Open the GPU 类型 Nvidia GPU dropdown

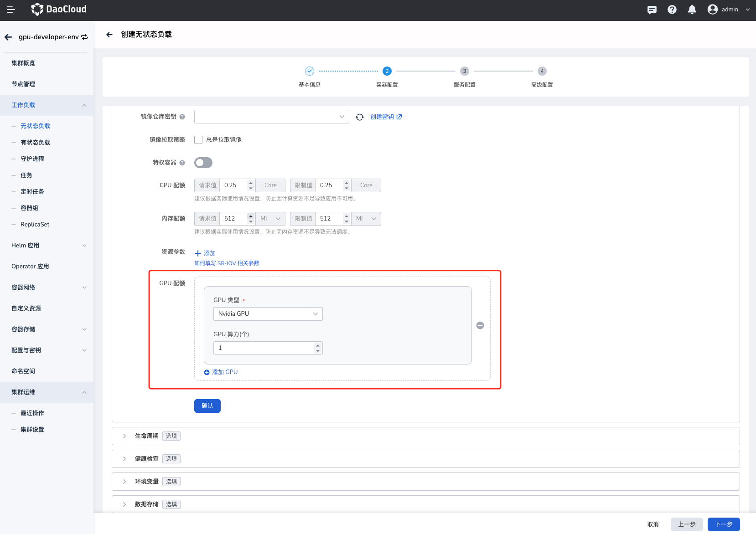pyautogui.click(x=268, y=314)
